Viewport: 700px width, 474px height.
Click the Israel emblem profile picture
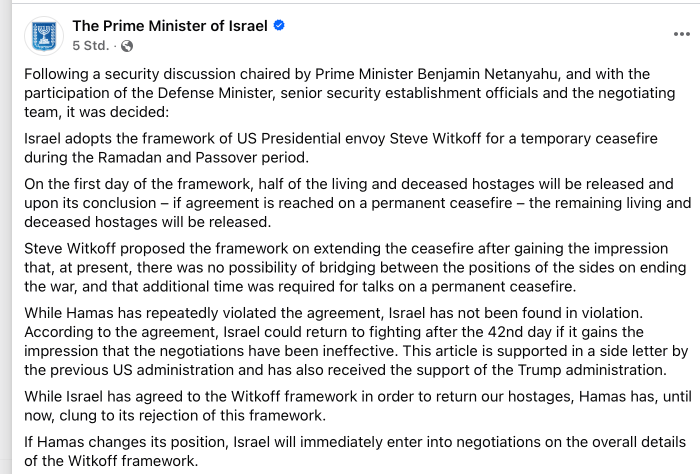click(x=42, y=35)
